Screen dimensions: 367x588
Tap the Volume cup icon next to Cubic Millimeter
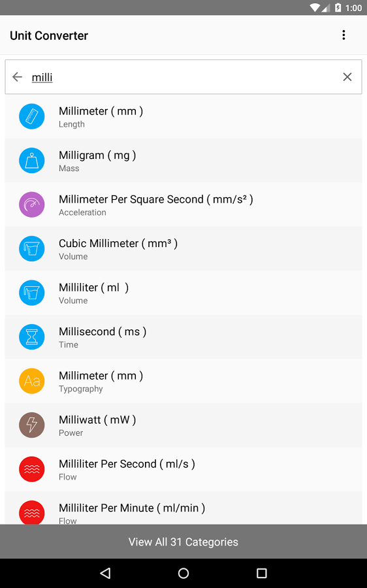[x=32, y=249]
